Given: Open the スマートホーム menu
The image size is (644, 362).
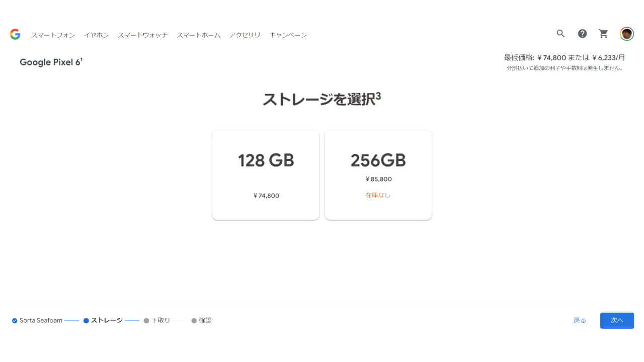Looking at the screenshot, I should click(198, 35).
